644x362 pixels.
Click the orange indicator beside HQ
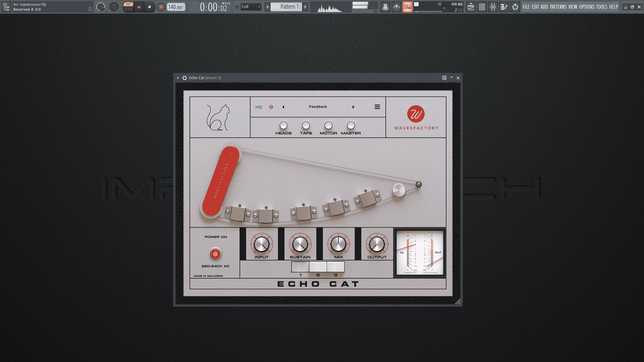click(271, 107)
